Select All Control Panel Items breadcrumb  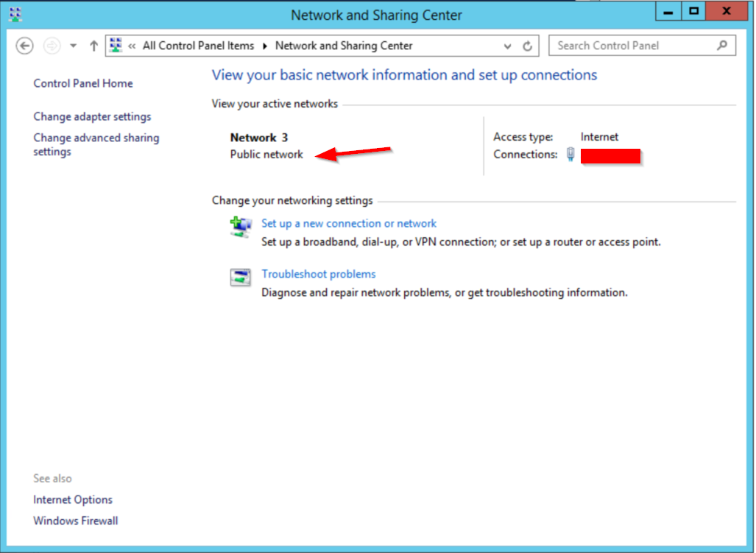pyautogui.click(x=198, y=46)
